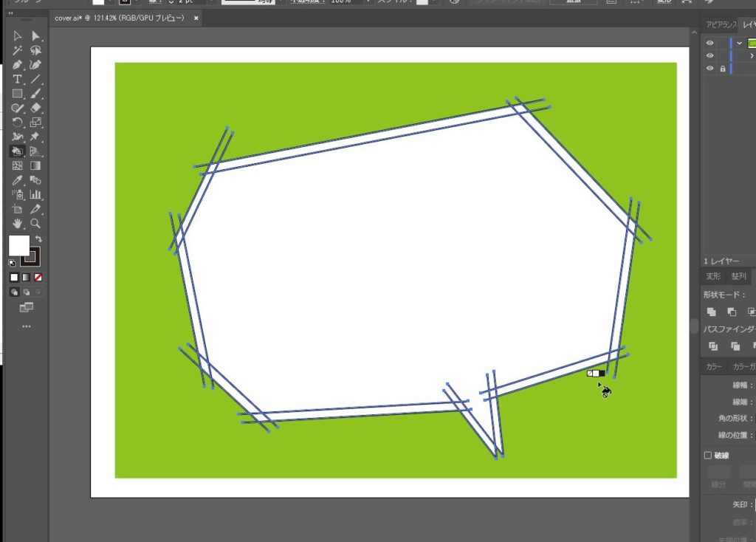Expand the second sublayer row arrow
This screenshot has height=542, width=756.
(752, 55)
